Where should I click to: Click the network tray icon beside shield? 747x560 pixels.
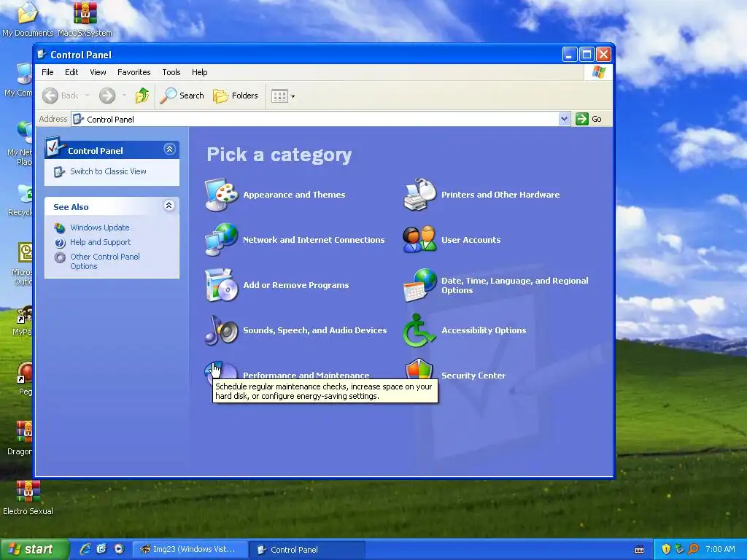click(679, 549)
